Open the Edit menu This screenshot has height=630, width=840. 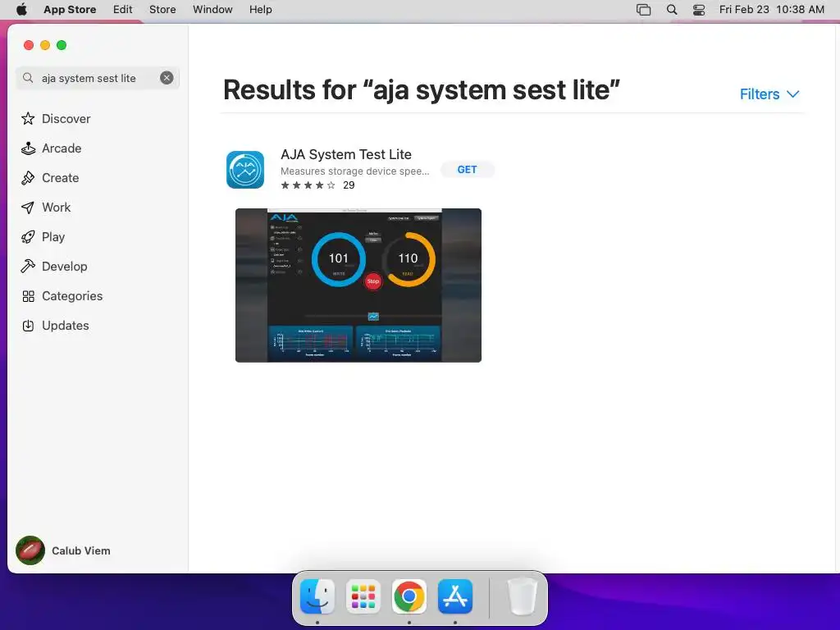123,9
